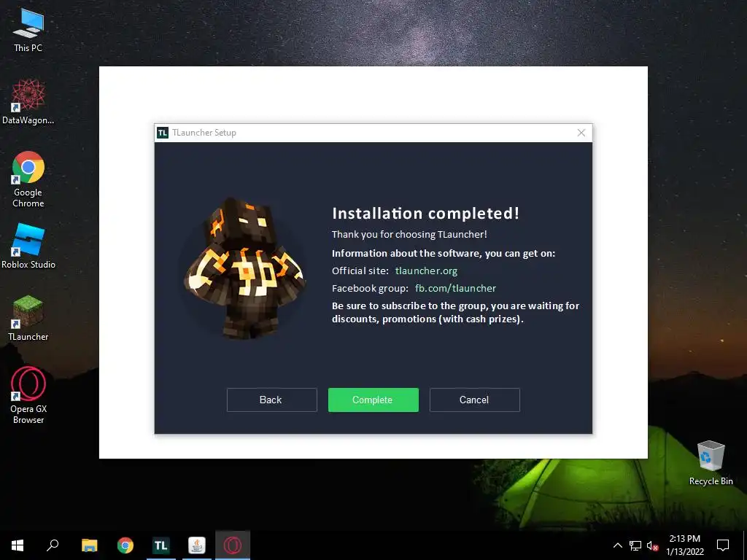Switch to TLauncher taskbar item
Screen dimensions: 747x560
[161, 545]
